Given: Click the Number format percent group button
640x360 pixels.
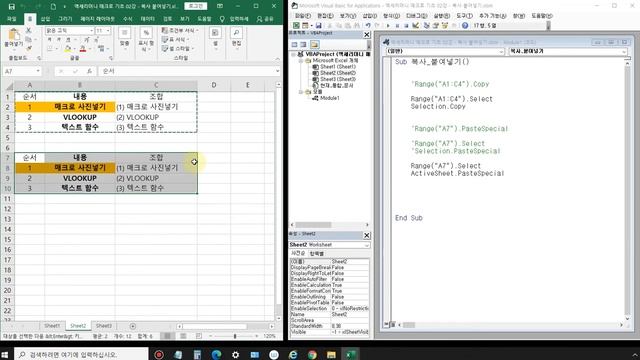Looking at the screenshot, I should (x=146, y=39).
